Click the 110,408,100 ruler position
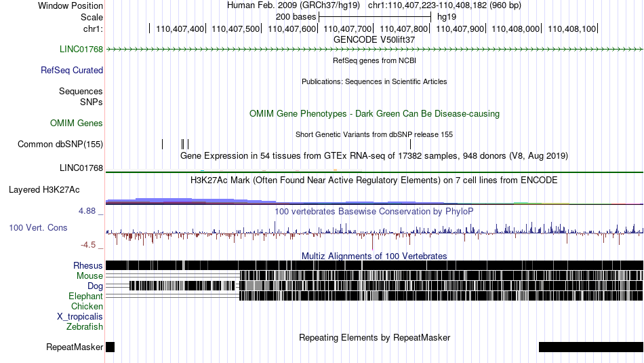644x363 pixels. coord(571,28)
